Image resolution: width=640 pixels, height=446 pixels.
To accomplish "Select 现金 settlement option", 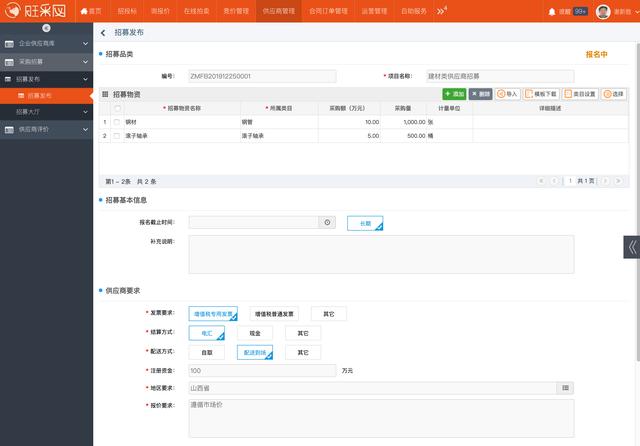I will tap(255, 333).
